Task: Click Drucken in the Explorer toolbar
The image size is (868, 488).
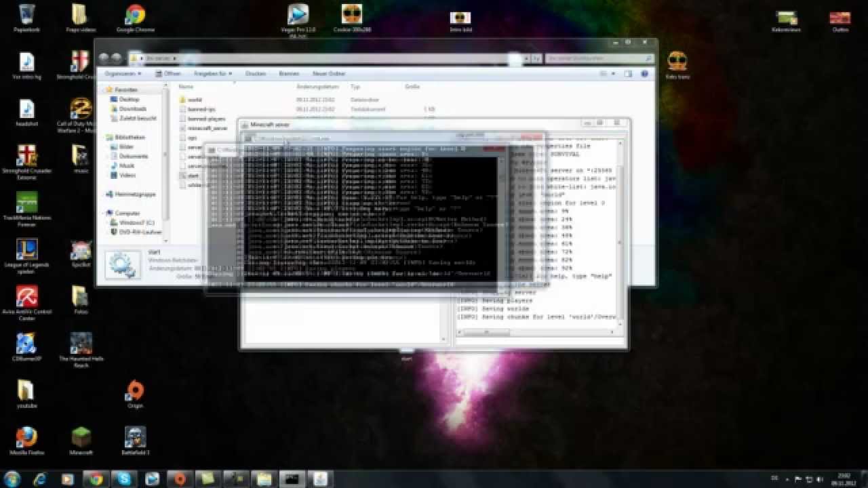Action: (255, 73)
